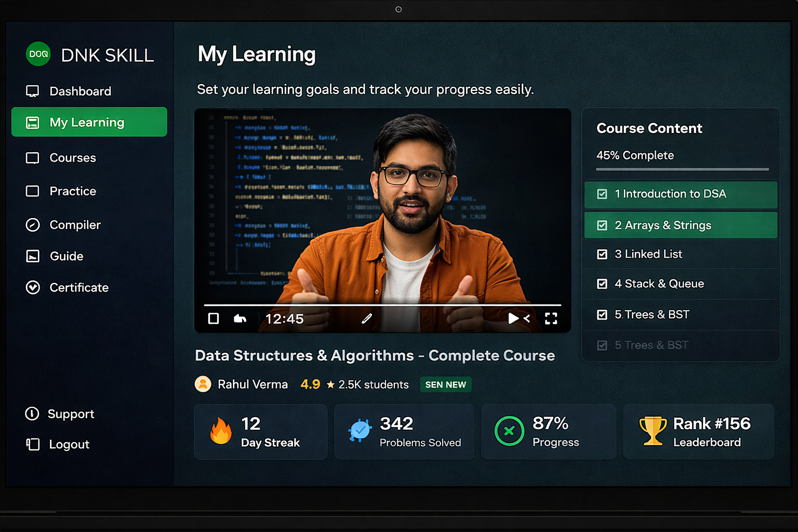Click the stop square icon in video
Screen dimensions: 798x532
pos(214,318)
